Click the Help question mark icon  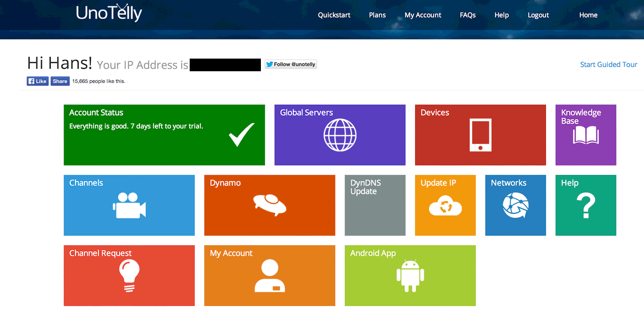point(586,205)
